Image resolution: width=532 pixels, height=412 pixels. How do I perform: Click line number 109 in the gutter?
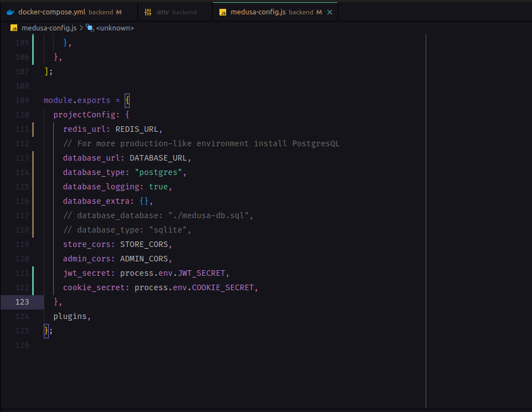(x=22, y=100)
